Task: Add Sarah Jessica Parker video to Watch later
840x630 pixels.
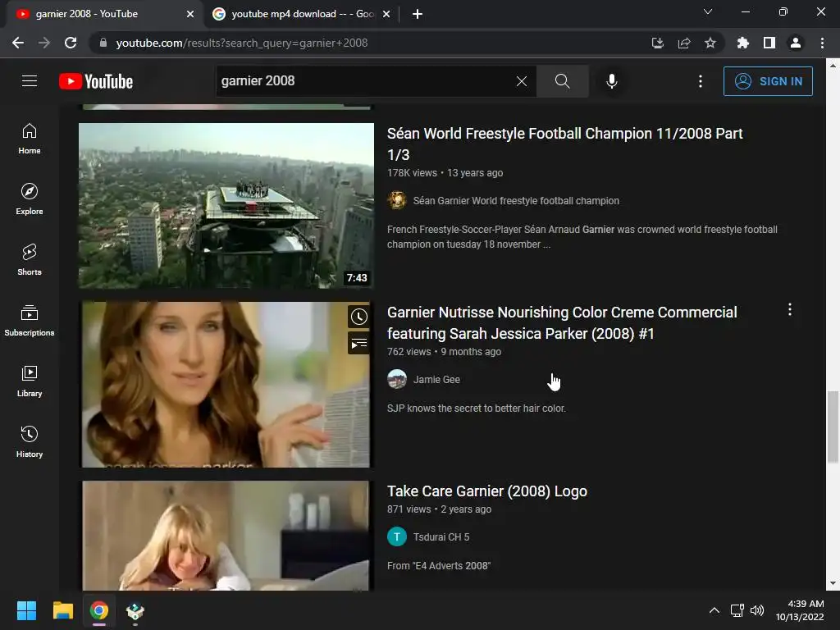Action: (x=359, y=317)
